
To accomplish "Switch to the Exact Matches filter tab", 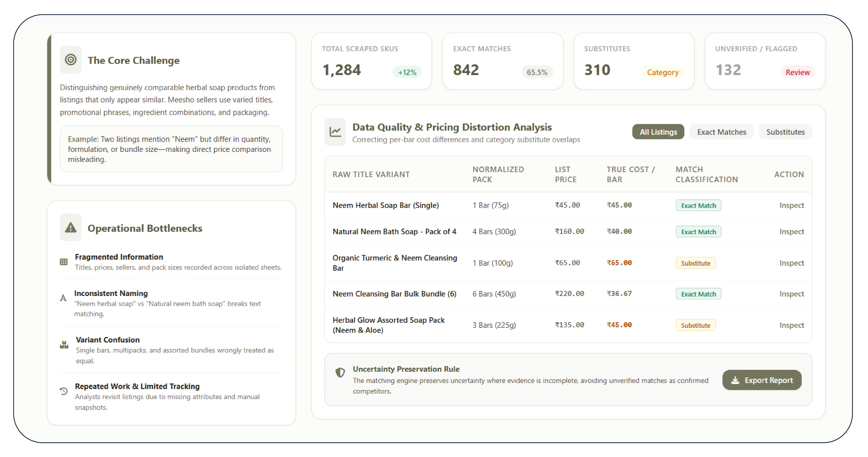I will [x=721, y=132].
